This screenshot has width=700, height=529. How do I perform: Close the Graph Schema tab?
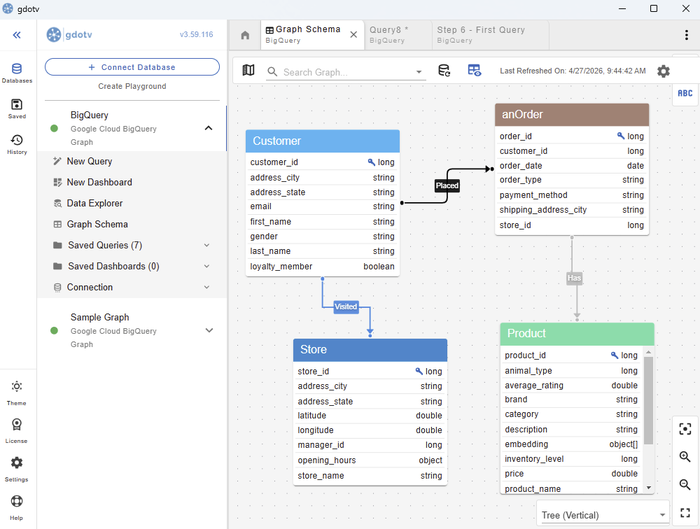pos(353,34)
